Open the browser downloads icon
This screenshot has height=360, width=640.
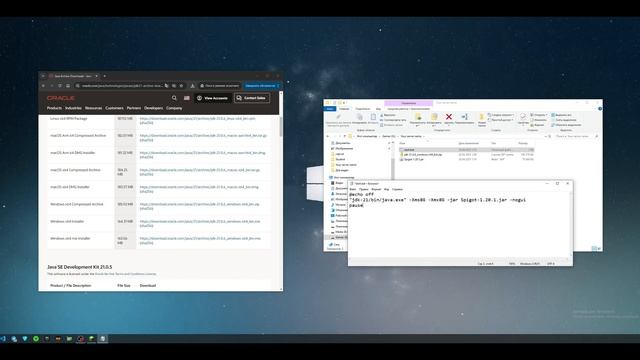192,86
